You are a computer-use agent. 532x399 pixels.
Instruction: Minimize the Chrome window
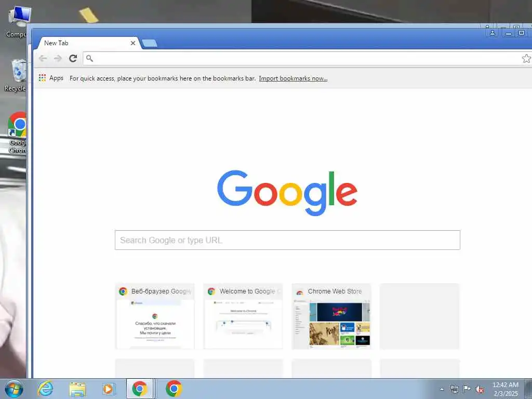pyautogui.click(x=508, y=33)
